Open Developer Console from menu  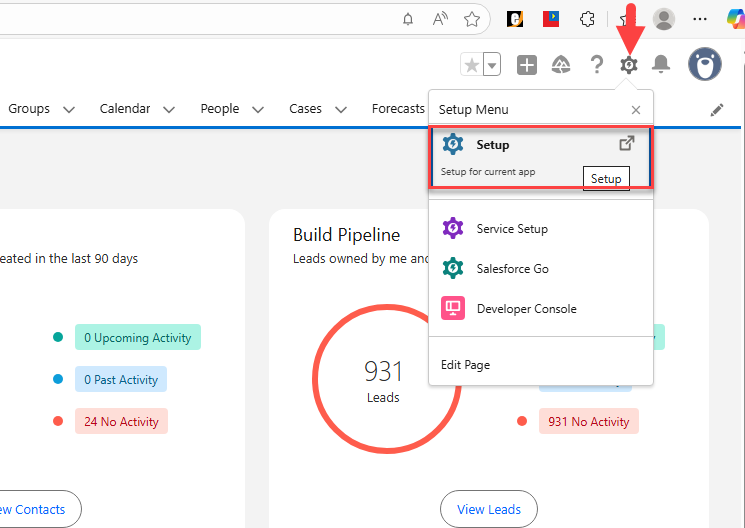coord(526,309)
